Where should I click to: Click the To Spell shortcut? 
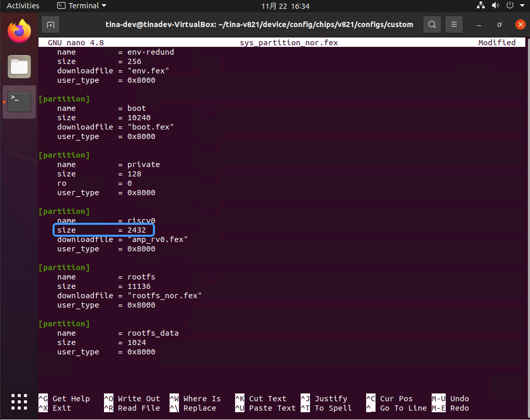point(327,408)
